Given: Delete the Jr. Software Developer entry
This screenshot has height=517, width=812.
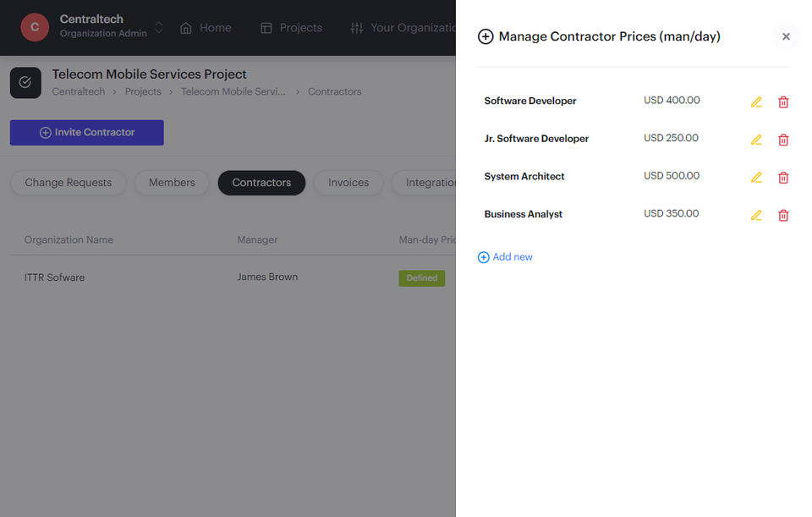Looking at the screenshot, I should click(x=783, y=140).
